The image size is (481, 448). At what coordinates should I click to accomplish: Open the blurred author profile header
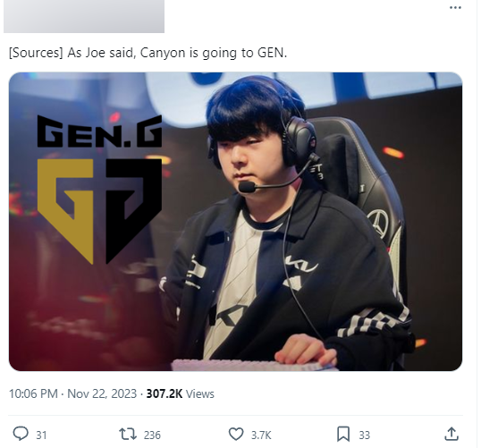pyautogui.click(x=84, y=16)
